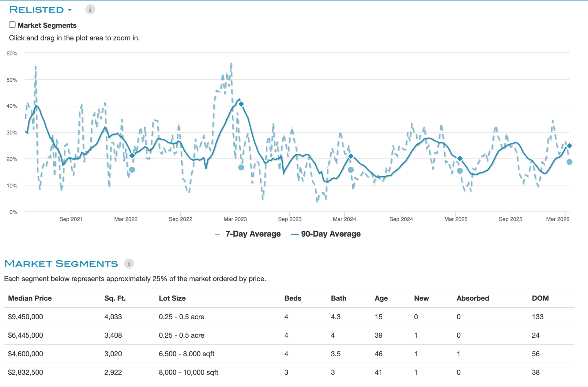588x387 pixels.
Task: Click diamond marker at Mar 2023 peak
Action: point(241,104)
